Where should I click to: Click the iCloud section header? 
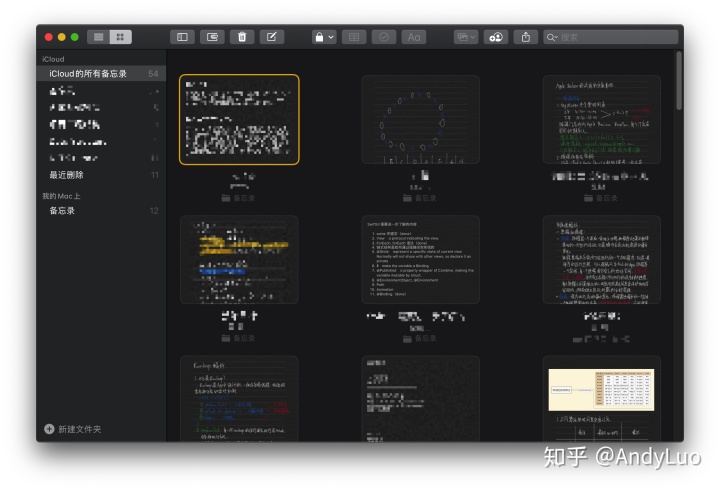53,59
